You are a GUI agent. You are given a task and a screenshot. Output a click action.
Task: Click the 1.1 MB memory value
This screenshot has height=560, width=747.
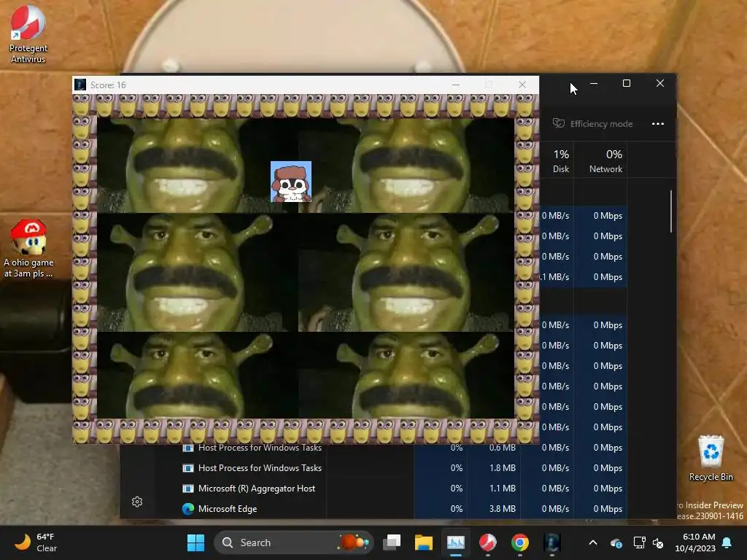tap(502, 489)
